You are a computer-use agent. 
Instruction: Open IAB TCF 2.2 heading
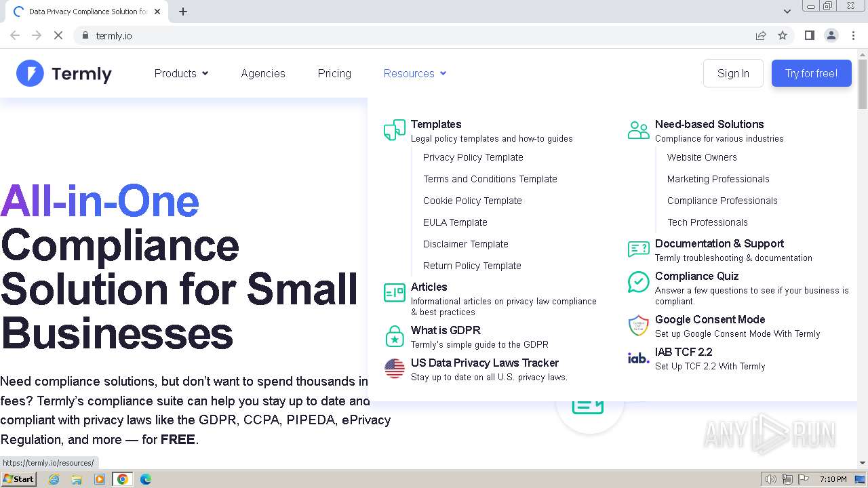[x=684, y=352]
